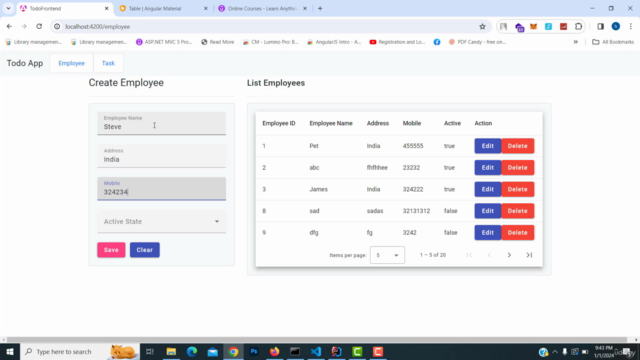Open the MetaMask fox extension
The width and height of the screenshot is (640, 360).
pyautogui.click(x=533, y=27)
